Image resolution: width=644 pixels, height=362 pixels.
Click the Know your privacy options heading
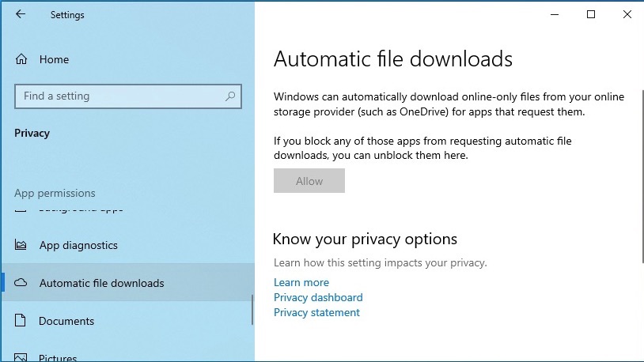(x=365, y=239)
